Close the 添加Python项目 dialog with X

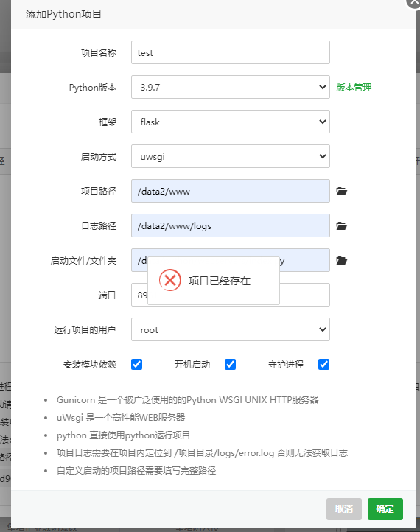(415, 1)
